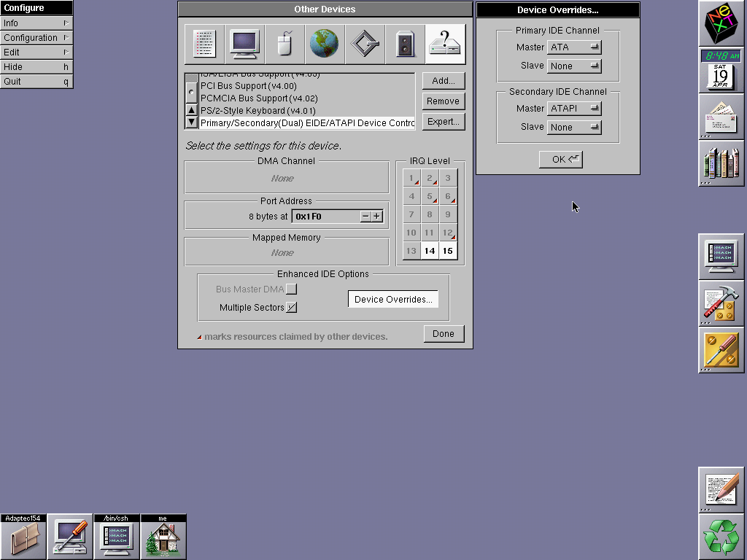Select the SCSI devices icon
The height and width of the screenshot is (560, 747).
tap(365, 44)
